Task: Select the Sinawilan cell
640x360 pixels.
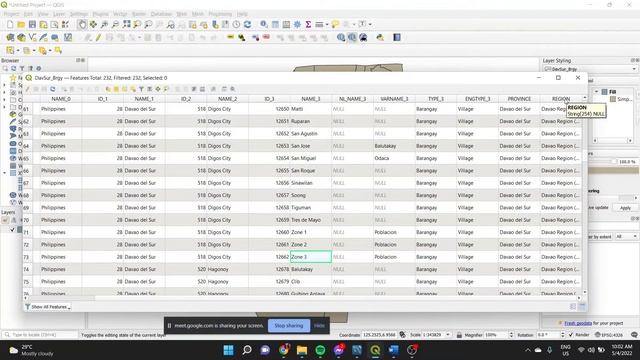Action: [311, 183]
